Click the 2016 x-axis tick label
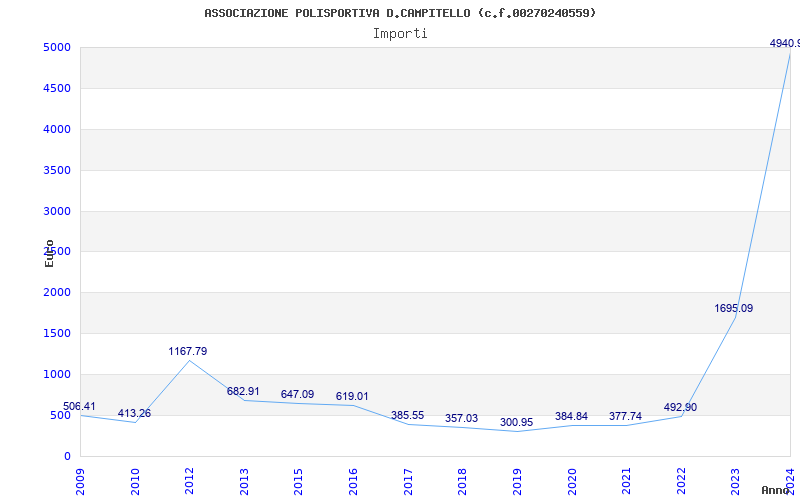The width and height of the screenshot is (800, 500). (353, 478)
